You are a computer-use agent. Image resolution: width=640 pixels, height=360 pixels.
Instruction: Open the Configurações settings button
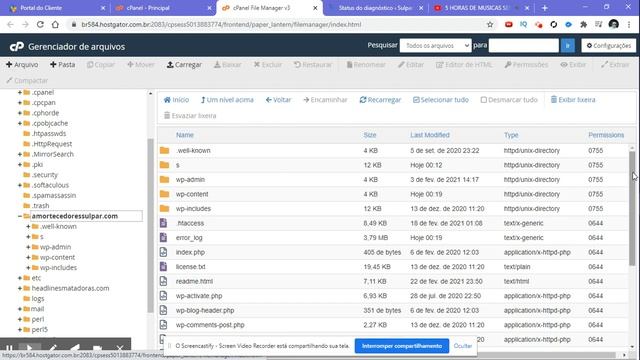tap(609, 46)
